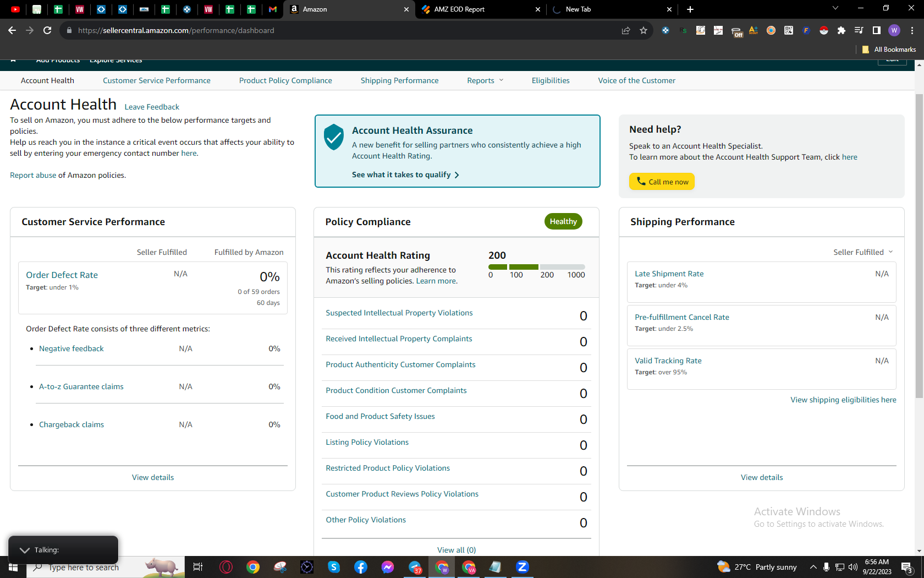924x578 pixels.
Task: View details under Shipping Performance
Action: coord(762,477)
